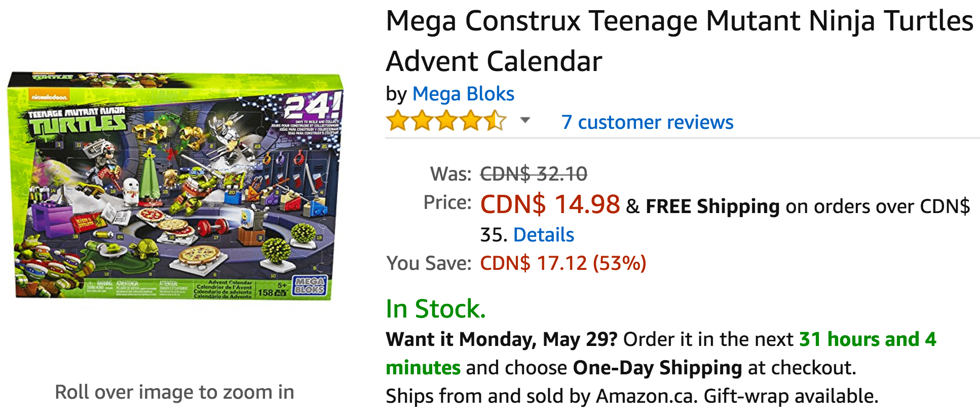Open the Mega Bloks brand link

463,94
